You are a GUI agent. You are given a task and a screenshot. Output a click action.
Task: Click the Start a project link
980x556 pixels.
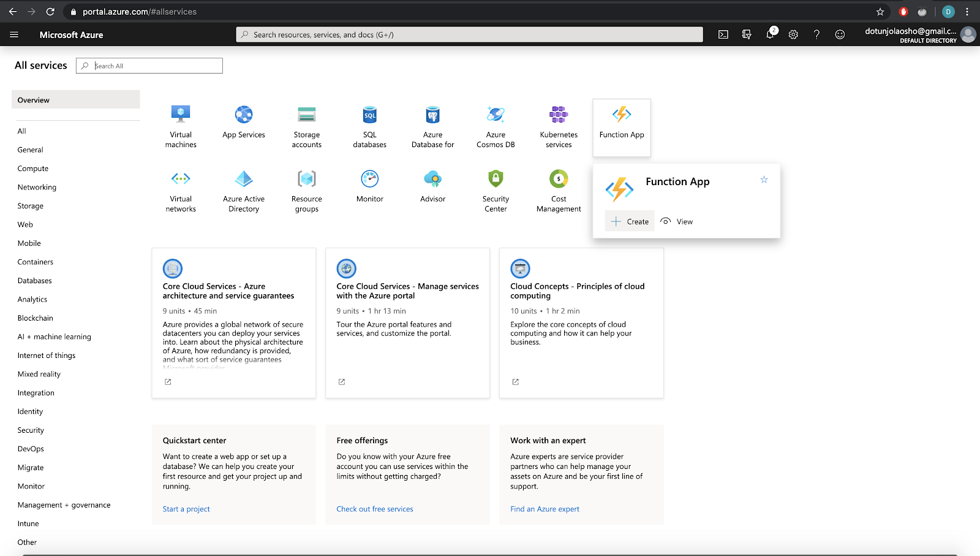[186, 509]
